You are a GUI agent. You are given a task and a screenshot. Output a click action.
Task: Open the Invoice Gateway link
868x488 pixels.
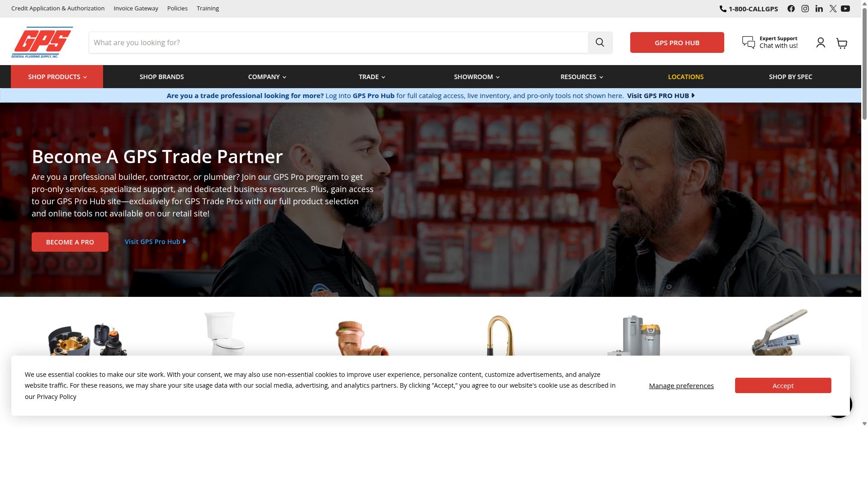(136, 9)
